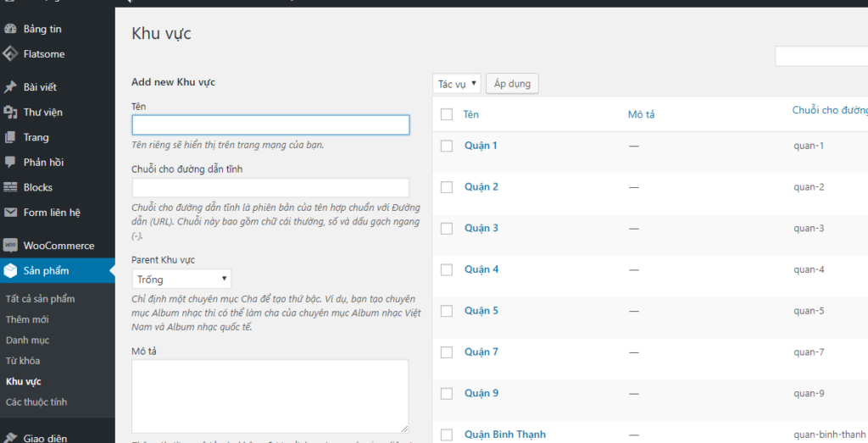
Task: Open Blocks menu item
Action: click(37, 187)
